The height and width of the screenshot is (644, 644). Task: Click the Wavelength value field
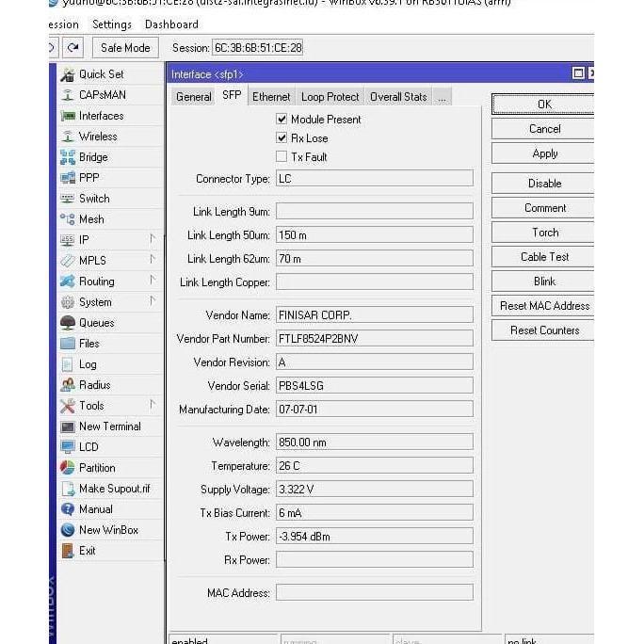pyautogui.click(x=374, y=442)
